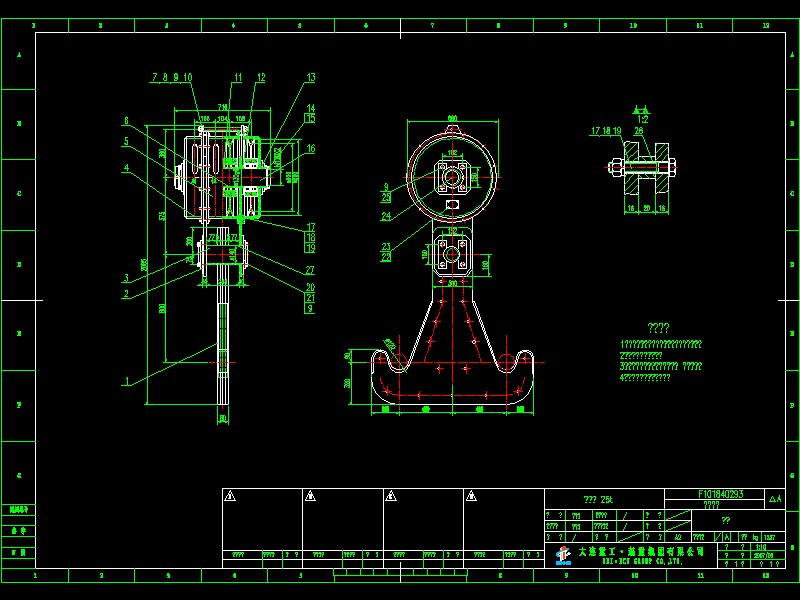
Task: Click part balloon number 12
Action: tap(261, 78)
